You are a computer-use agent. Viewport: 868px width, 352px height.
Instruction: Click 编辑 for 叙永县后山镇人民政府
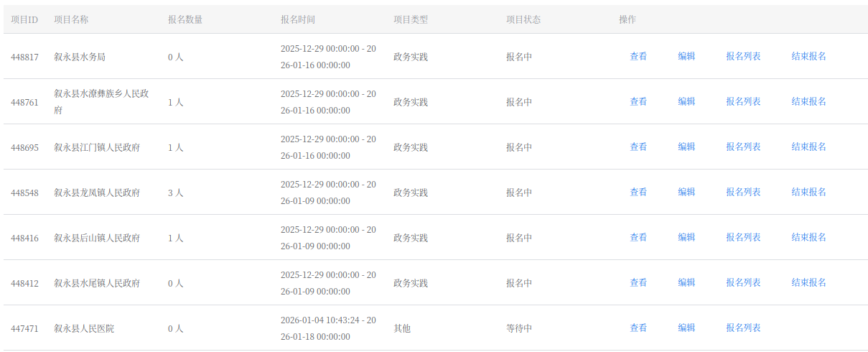click(x=686, y=237)
